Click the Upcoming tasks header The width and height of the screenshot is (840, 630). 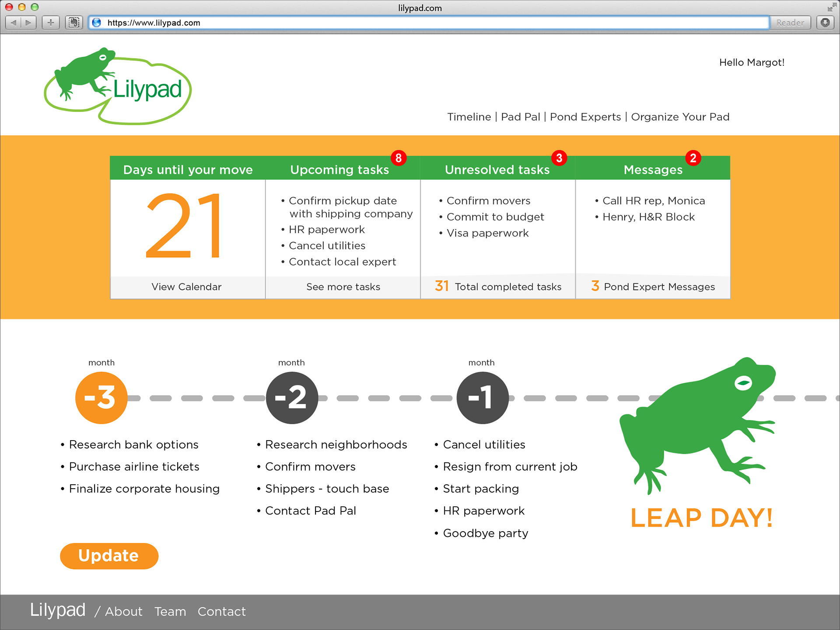point(339,170)
